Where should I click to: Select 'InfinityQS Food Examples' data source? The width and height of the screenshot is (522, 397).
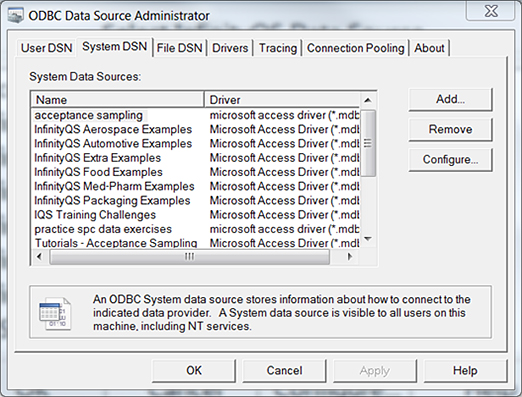[98, 172]
